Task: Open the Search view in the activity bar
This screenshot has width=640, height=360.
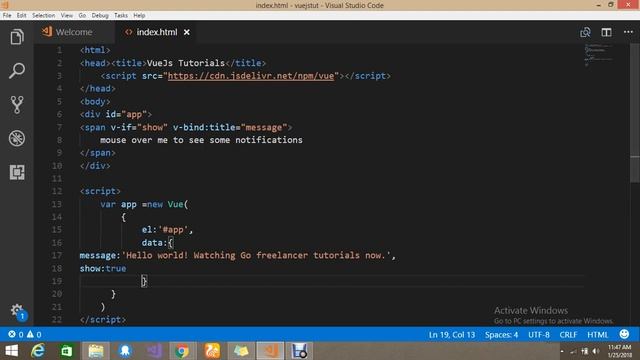Action: [17, 71]
